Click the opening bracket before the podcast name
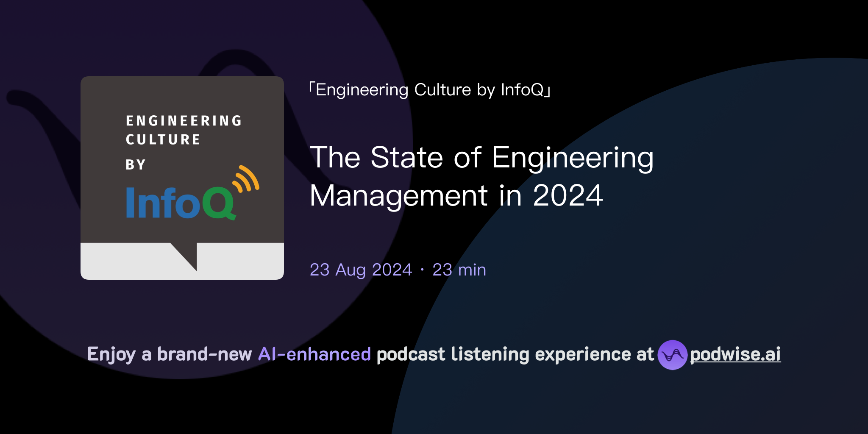This screenshot has width=868, height=434. point(311,89)
